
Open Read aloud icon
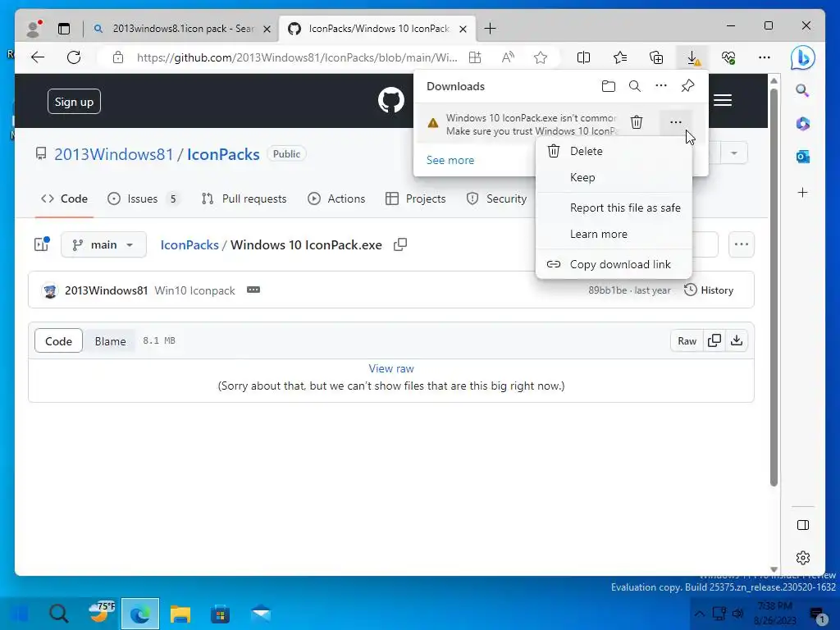[508, 57]
